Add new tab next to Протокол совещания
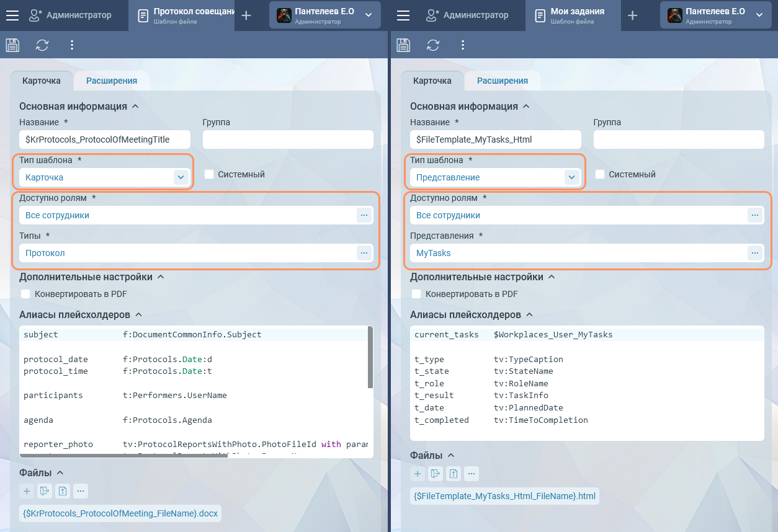This screenshot has height=532, width=778. point(246,16)
